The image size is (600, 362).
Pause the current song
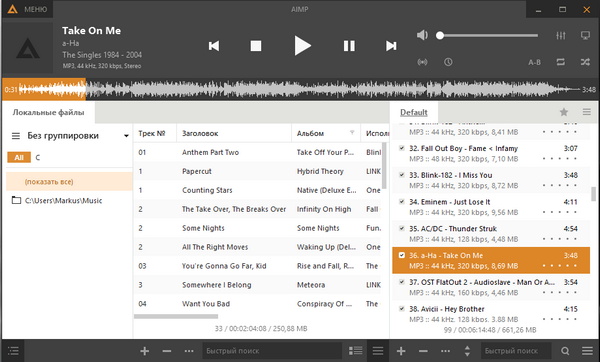[349, 46]
